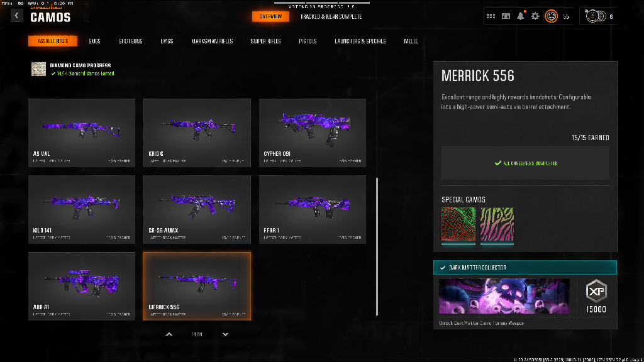
Task: Select the AS VAL weapon tile
Action: point(82,133)
